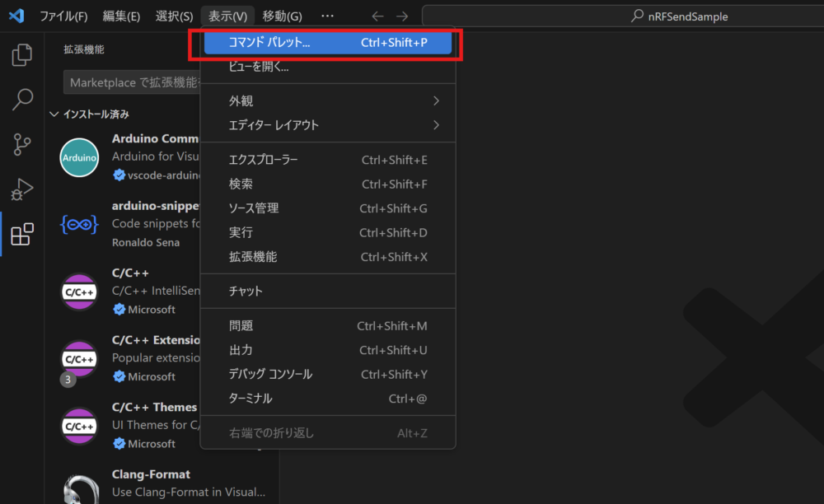This screenshot has height=504, width=824.
Task: Open Source Control icon in activity bar
Action: [x=22, y=145]
